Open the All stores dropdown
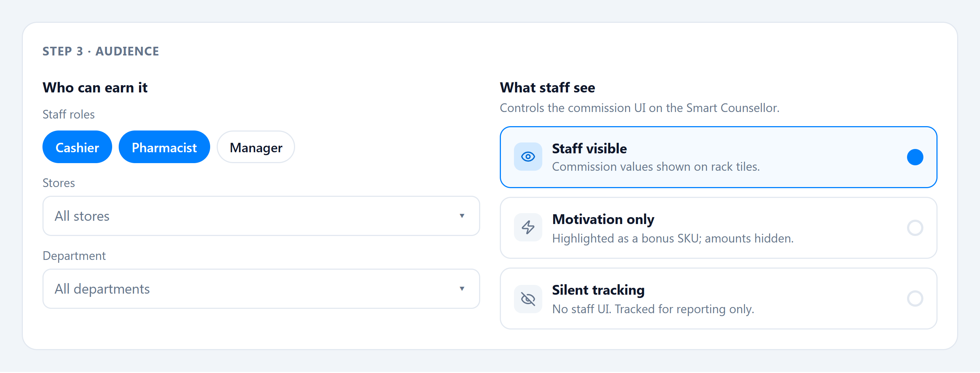The width and height of the screenshot is (980, 373). coord(261,216)
